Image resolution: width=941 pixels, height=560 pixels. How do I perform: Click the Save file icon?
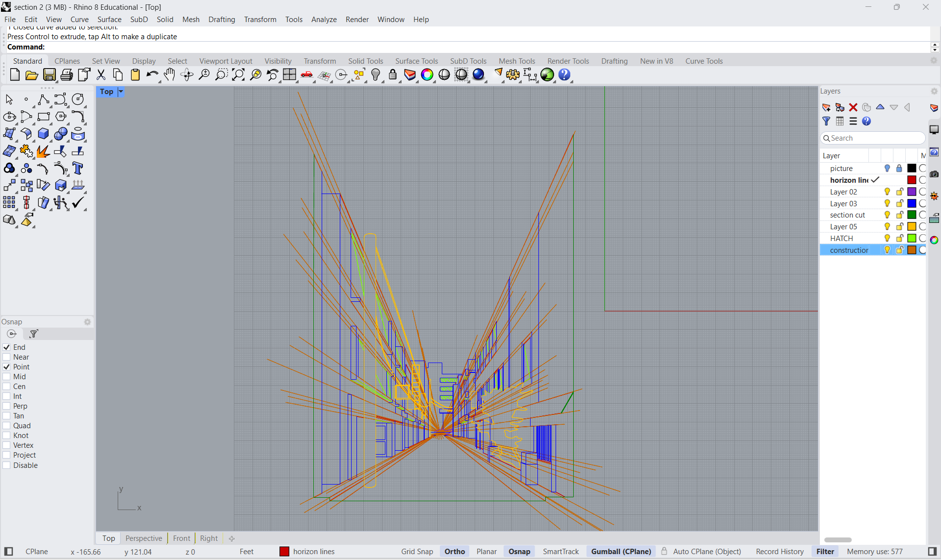(x=49, y=74)
